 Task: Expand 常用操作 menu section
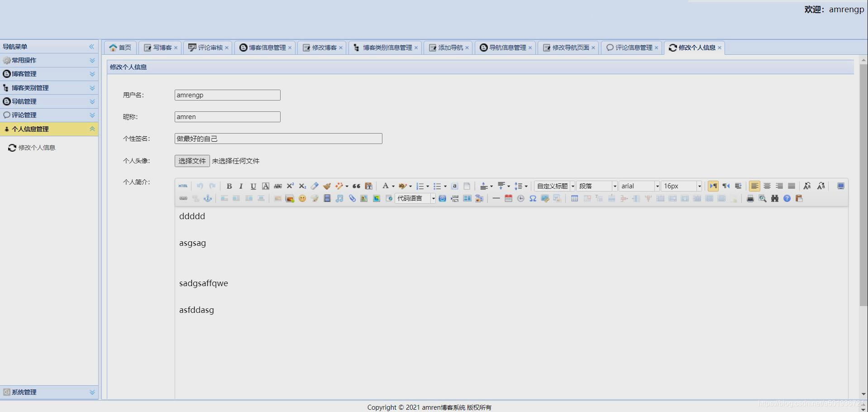(49, 60)
